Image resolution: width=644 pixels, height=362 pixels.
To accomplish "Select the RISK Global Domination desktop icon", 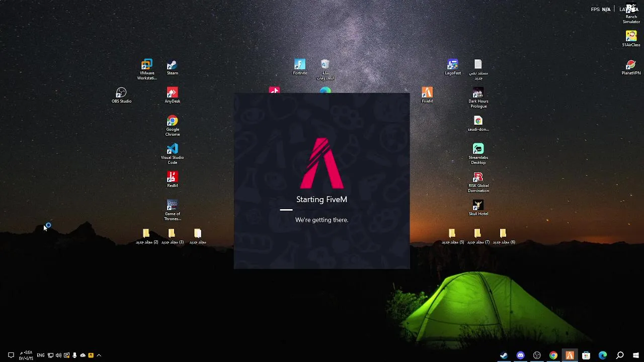I will tap(478, 182).
